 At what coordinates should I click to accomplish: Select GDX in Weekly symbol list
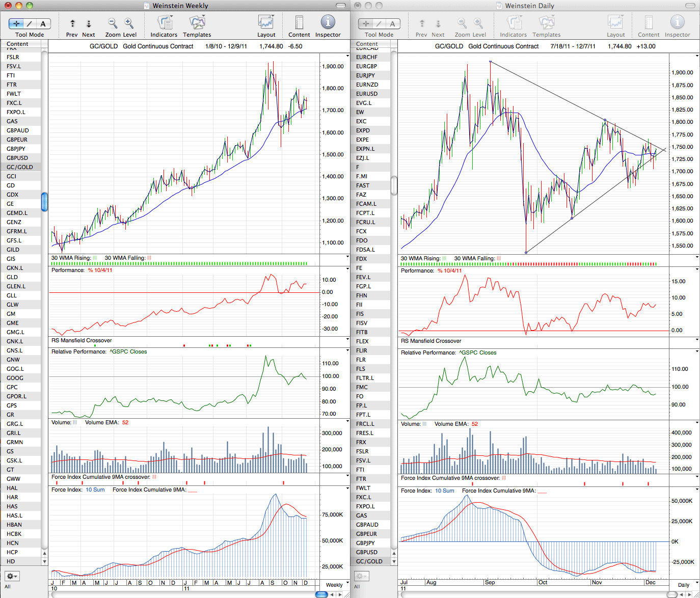tap(20, 195)
